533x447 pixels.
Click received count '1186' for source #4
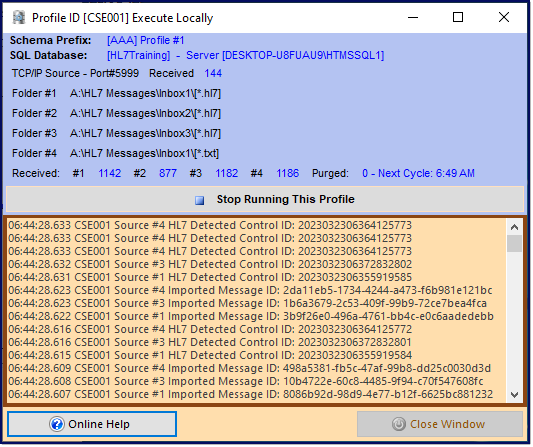288,174
